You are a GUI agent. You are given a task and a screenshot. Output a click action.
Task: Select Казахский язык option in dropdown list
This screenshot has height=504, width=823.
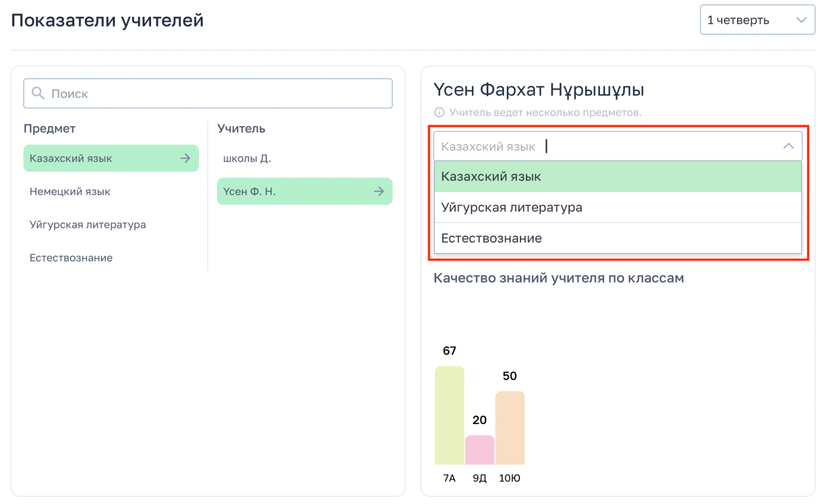click(617, 177)
